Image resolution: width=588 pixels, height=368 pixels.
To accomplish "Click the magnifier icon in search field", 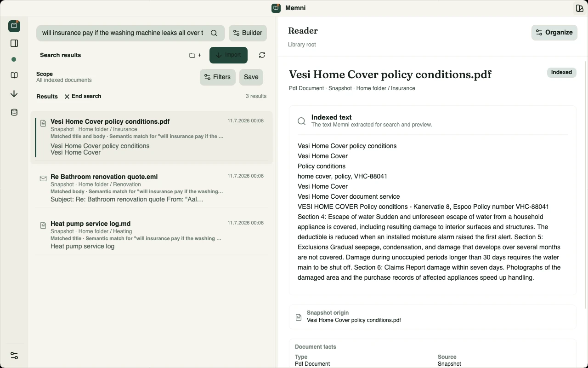I will click(x=214, y=33).
